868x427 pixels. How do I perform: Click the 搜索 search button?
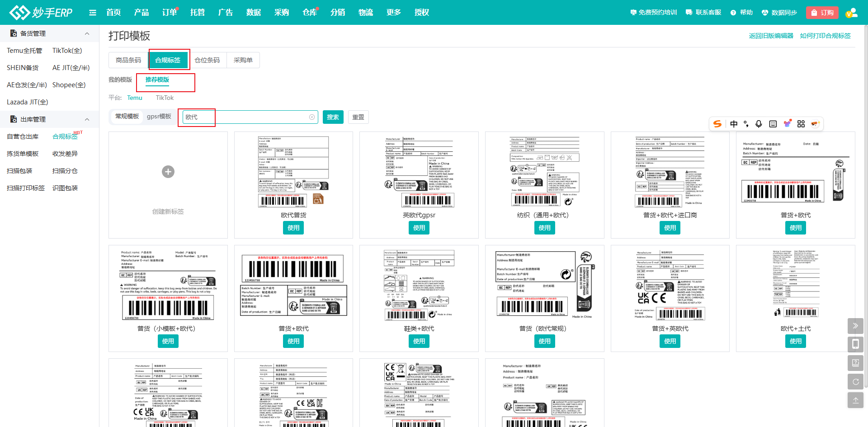pyautogui.click(x=333, y=117)
